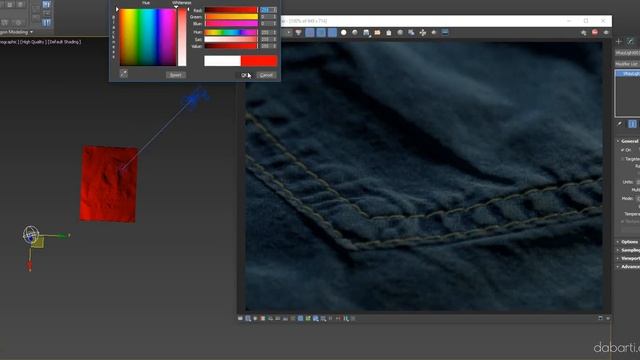
Task: Toggle the Targeted checkbox
Action: coord(623,158)
